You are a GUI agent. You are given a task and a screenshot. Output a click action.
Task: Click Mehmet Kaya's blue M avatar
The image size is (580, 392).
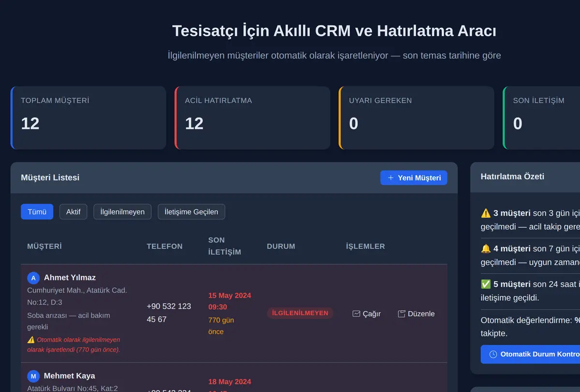pos(33,376)
